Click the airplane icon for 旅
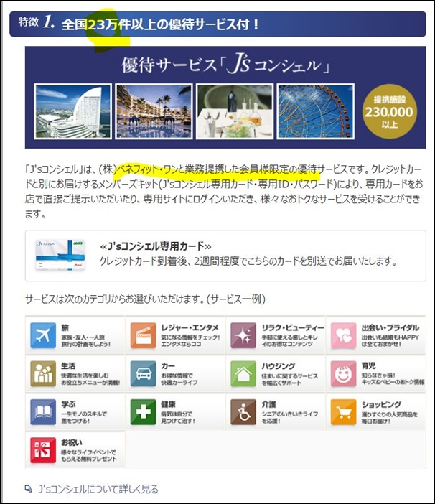Image resolution: width=435 pixels, height=504 pixels. (43, 335)
